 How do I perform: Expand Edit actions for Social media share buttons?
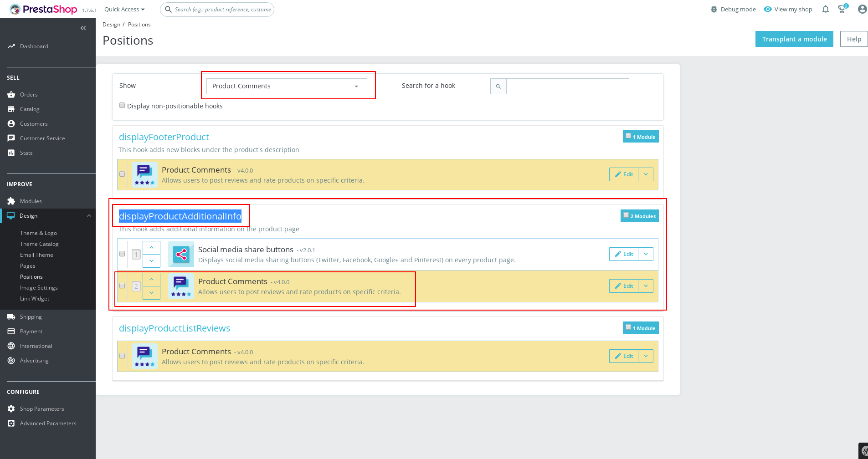(646, 254)
